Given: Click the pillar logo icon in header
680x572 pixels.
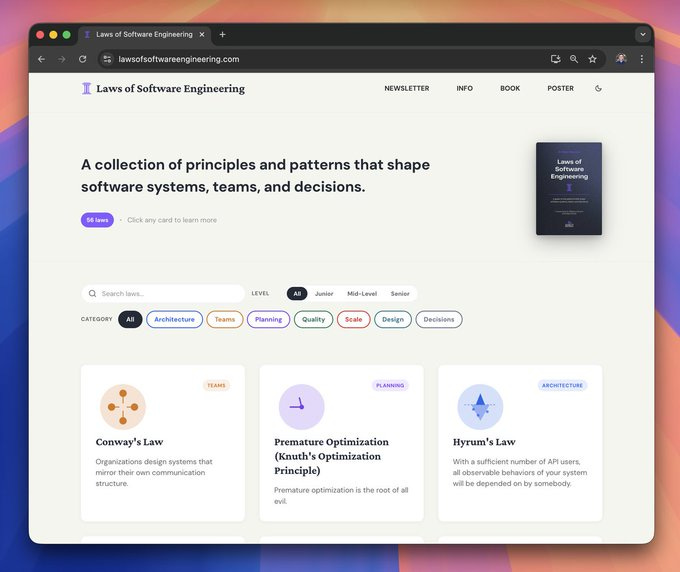Looking at the screenshot, I should coord(87,88).
